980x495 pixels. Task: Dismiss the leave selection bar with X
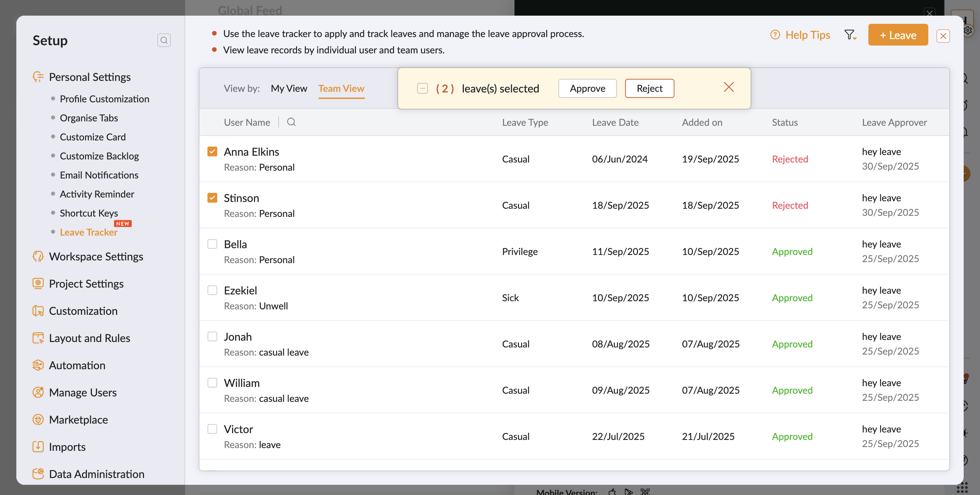(729, 87)
